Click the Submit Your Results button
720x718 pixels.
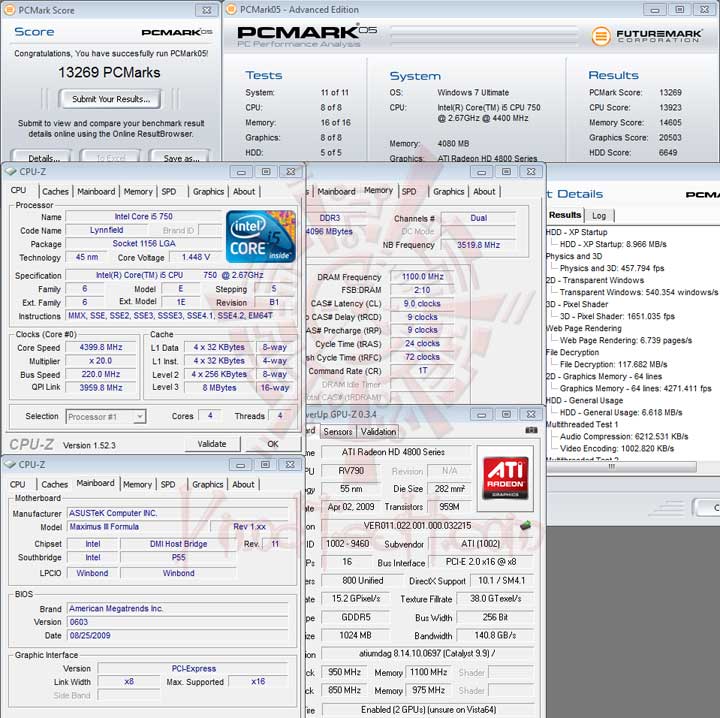tap(110, 99)
